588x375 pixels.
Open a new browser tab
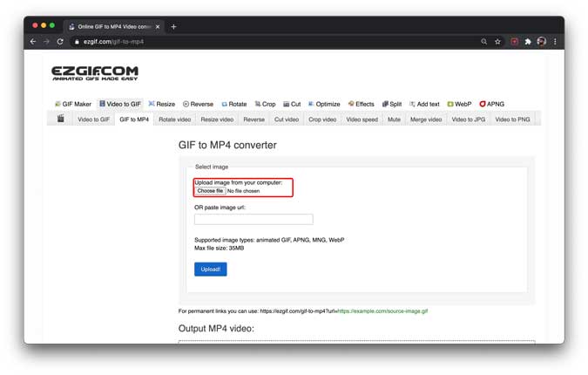173,27
